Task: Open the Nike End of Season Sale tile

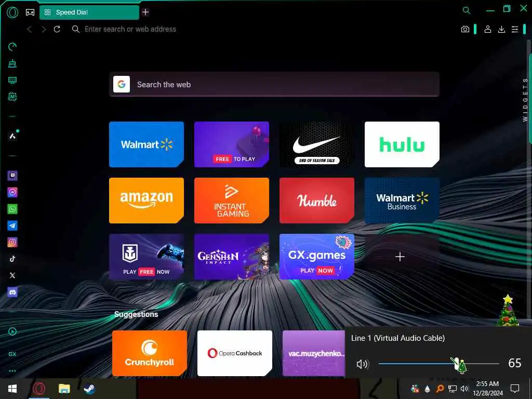Action: pyautogui.click(x=317, y=144)
